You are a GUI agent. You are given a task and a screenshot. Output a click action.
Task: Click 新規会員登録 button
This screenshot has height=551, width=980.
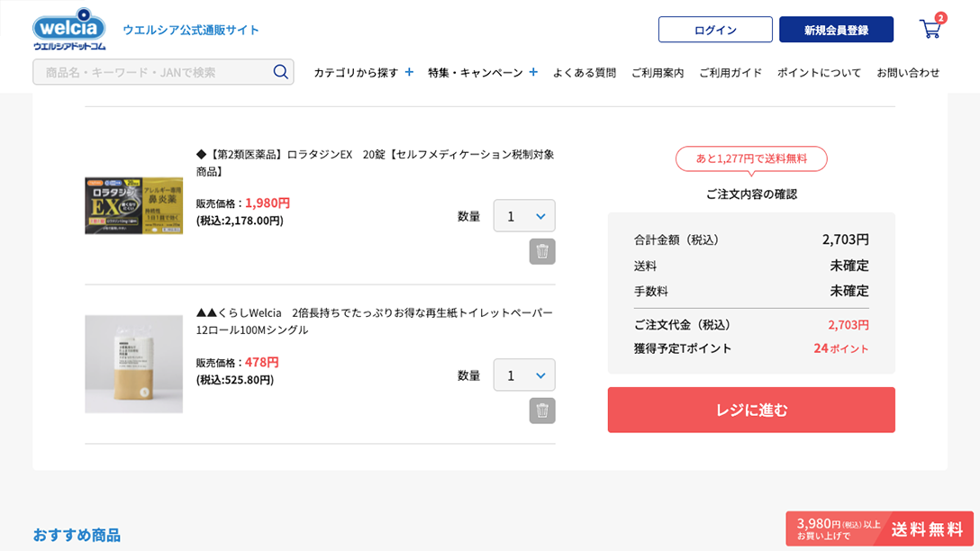tap(836, 30)
